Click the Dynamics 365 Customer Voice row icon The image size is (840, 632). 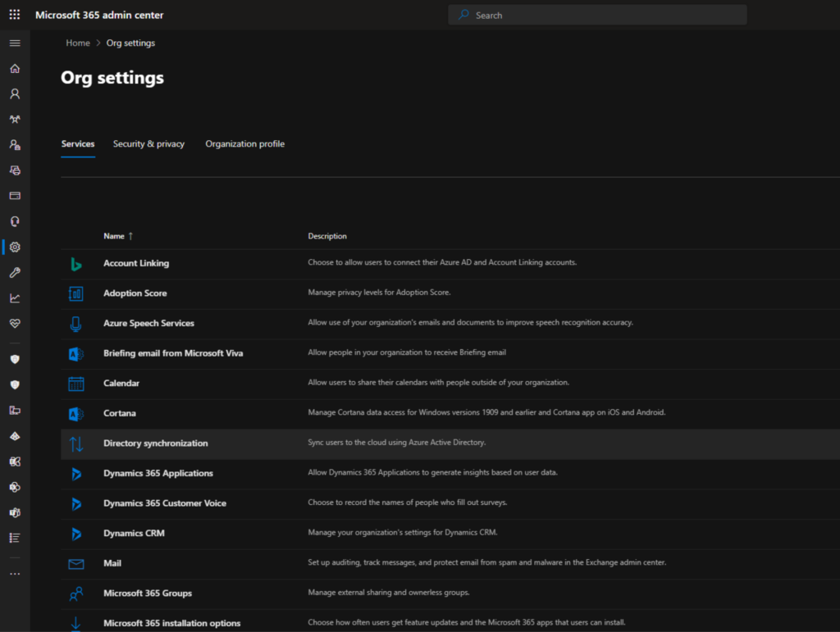click(76, 503)
